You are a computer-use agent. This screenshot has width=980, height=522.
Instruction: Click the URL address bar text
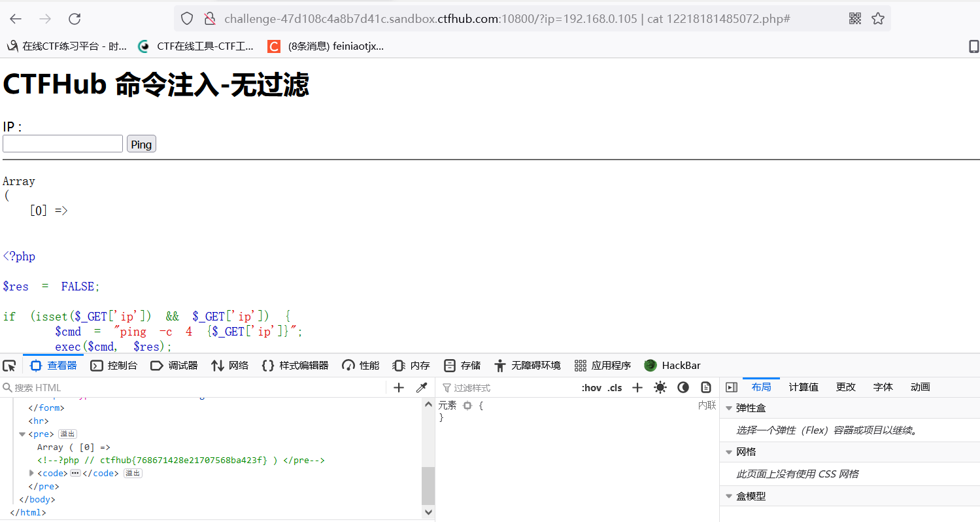pos(507,19)
